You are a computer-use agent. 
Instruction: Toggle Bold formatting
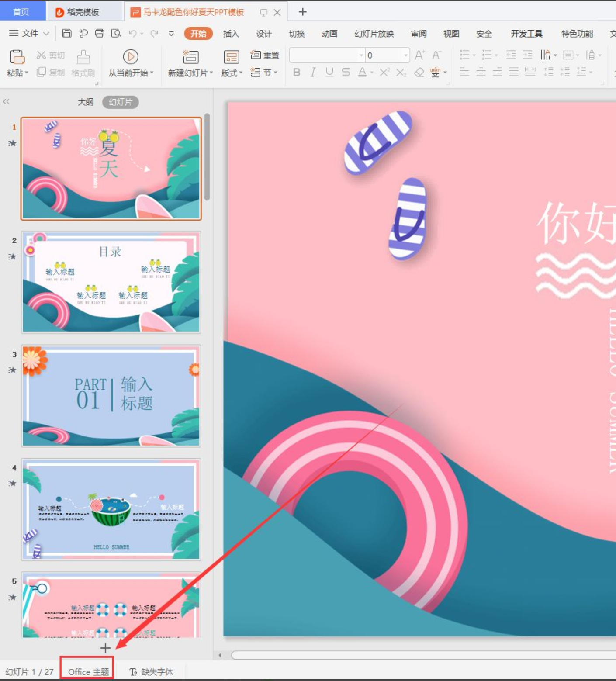tap(297, 72)
